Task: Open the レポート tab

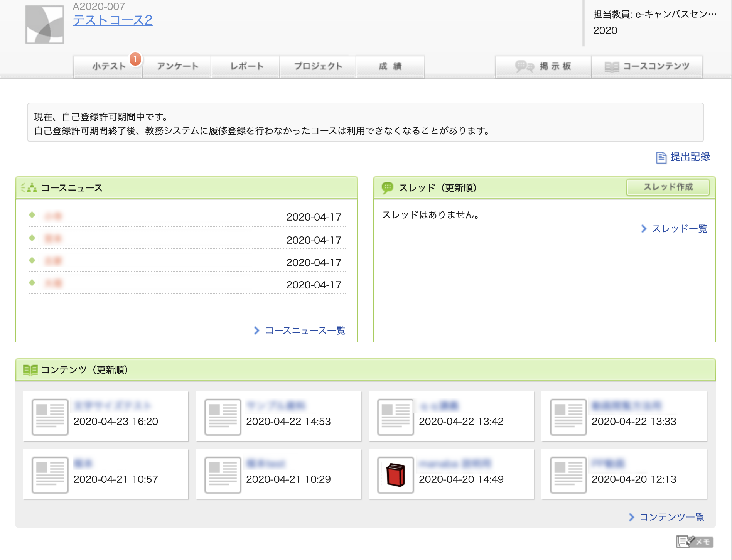Action: (246, 67)
